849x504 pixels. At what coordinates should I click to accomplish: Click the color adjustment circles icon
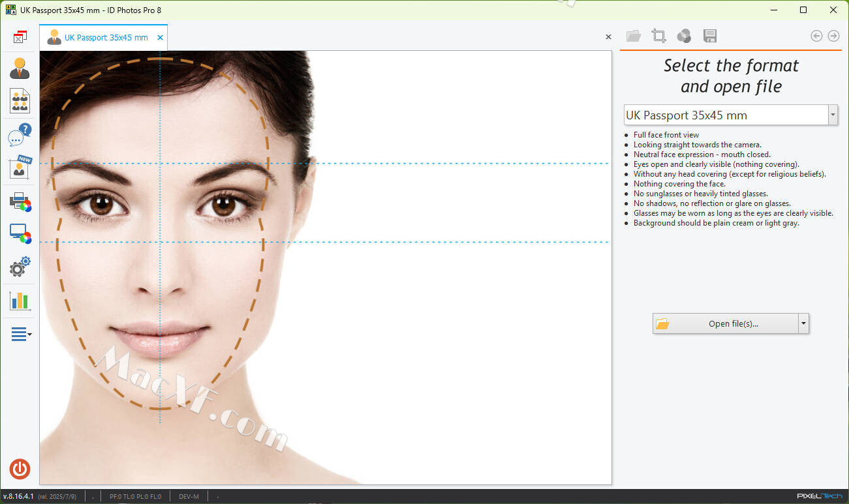pos(684,36)
